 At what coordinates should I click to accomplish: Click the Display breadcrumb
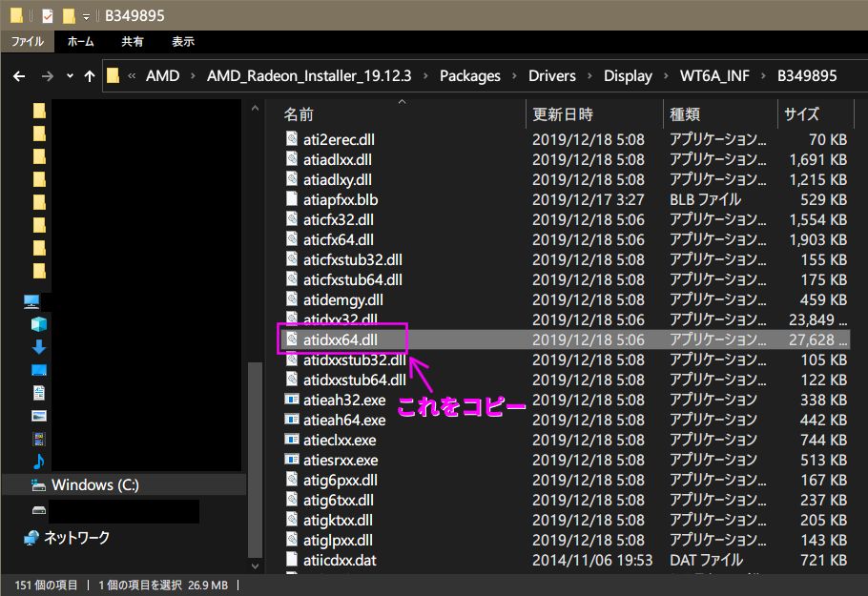point(628,76)
